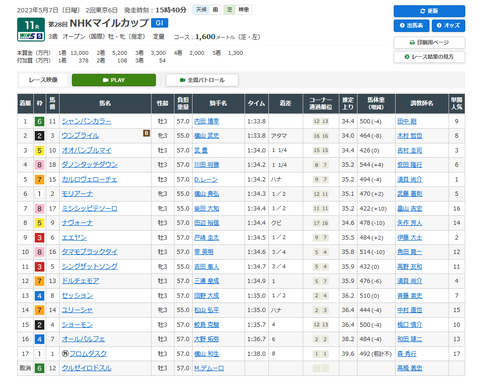Click the 調教師名 column header

(422, 104)
